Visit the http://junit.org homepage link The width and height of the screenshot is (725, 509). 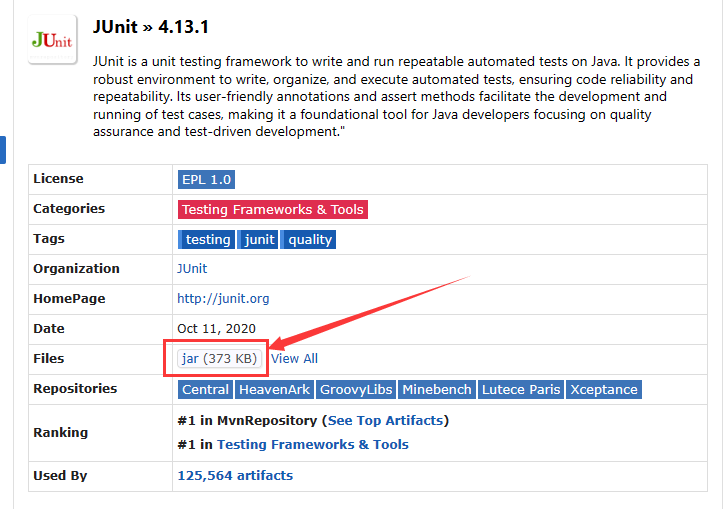223,299
